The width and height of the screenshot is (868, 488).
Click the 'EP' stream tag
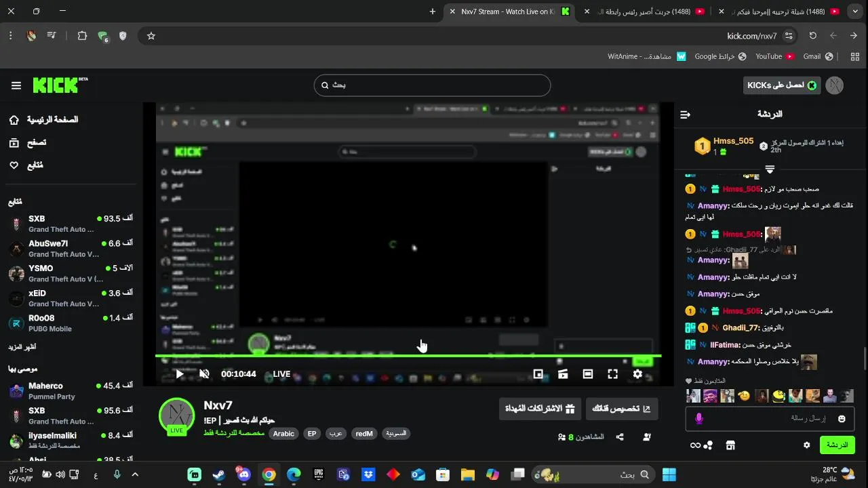(x=312, y=434)
